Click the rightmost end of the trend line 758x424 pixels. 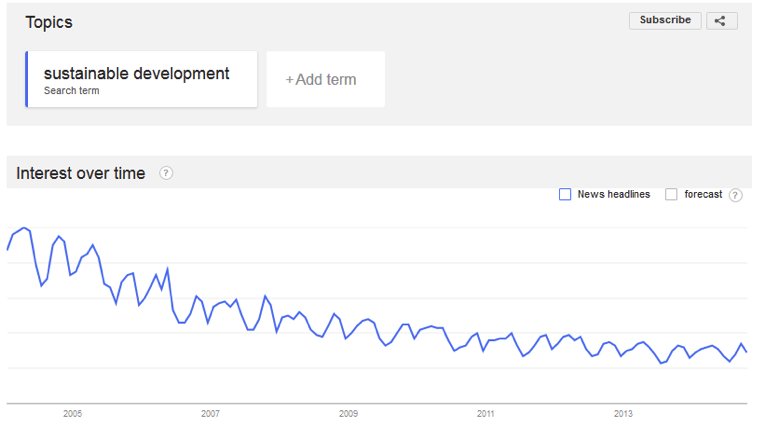click(x=747, y=352)
